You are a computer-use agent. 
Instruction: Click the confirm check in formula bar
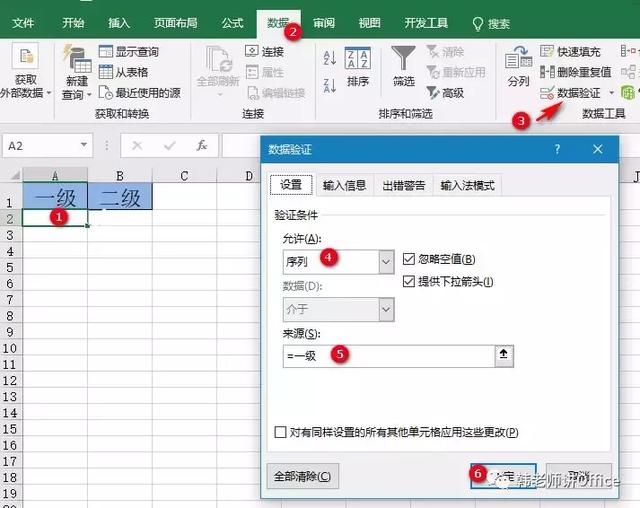pos(169,145)
